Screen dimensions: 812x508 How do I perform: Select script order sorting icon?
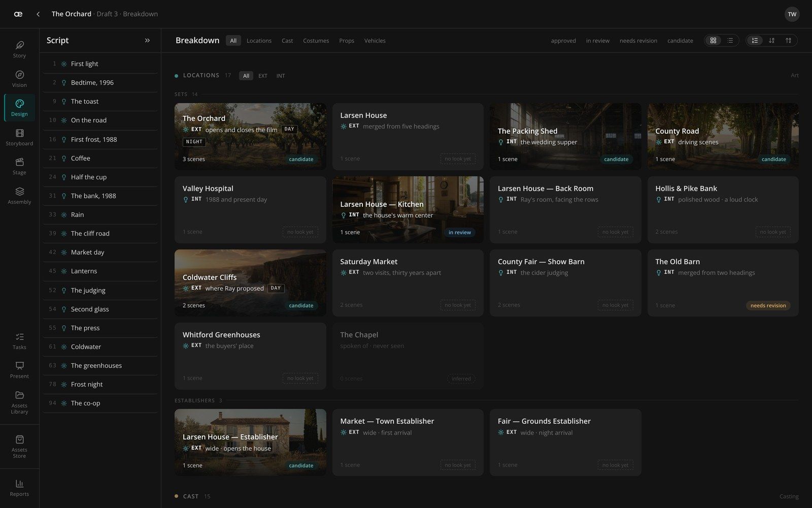pyautogui.click(x=755, y=41)
